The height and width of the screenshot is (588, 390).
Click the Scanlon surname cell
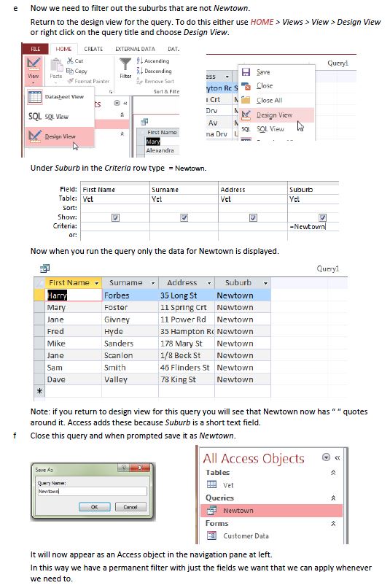(x=130, y=355)
